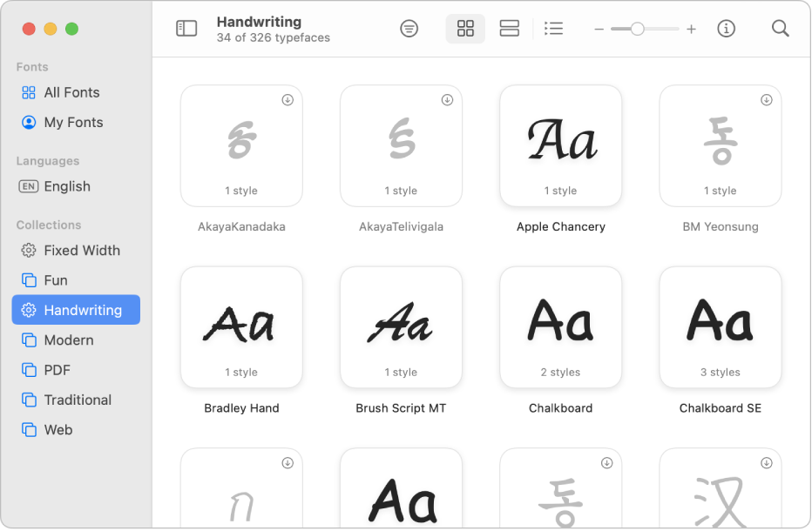Select the Chalkboard preview with 2 styles
The height and width of the screenshot is (531, 812).
click(561, 327)
